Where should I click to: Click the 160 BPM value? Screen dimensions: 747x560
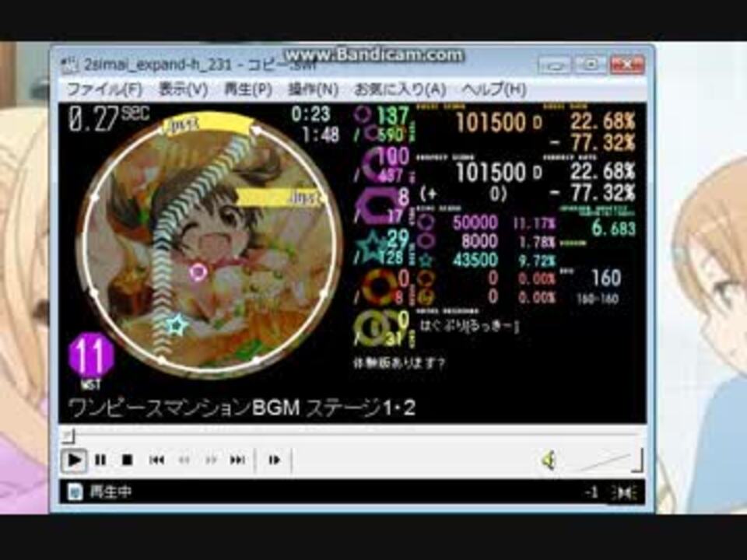[605, 277]
